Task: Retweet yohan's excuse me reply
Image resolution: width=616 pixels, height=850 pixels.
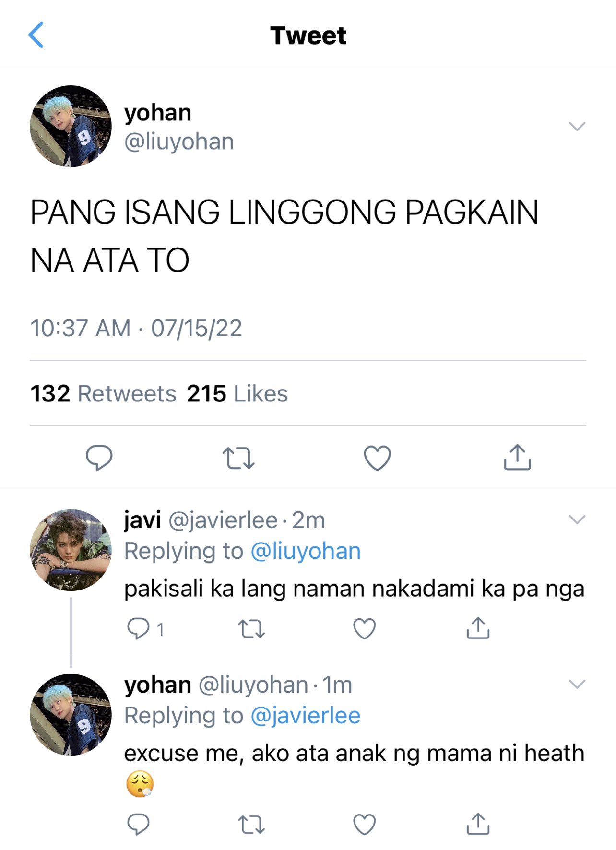Action: point(251,825)
